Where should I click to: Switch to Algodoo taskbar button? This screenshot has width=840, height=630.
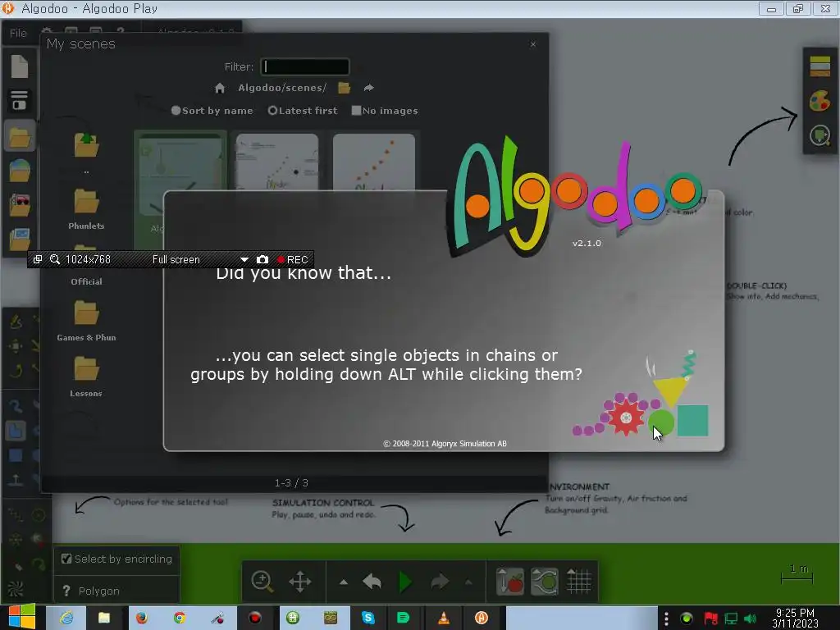(481, 618)
